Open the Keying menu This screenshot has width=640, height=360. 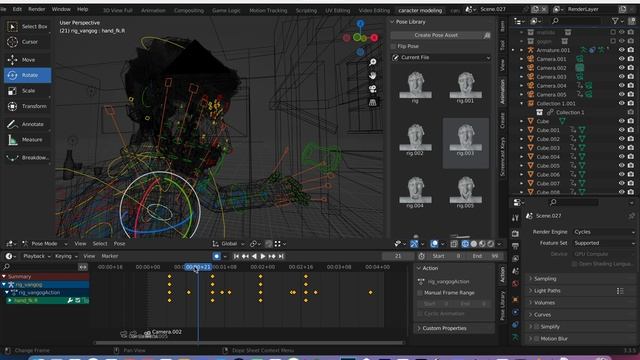(66, 256)
